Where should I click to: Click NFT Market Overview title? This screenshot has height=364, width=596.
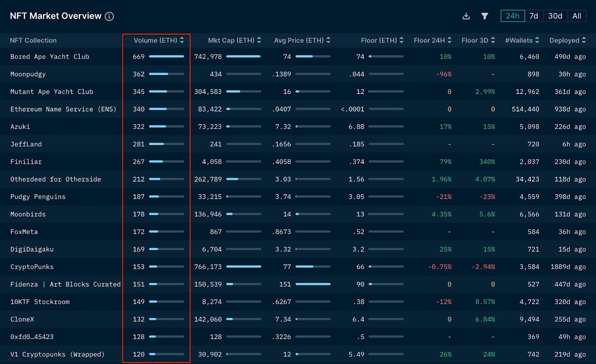click(x=56, y=16)
